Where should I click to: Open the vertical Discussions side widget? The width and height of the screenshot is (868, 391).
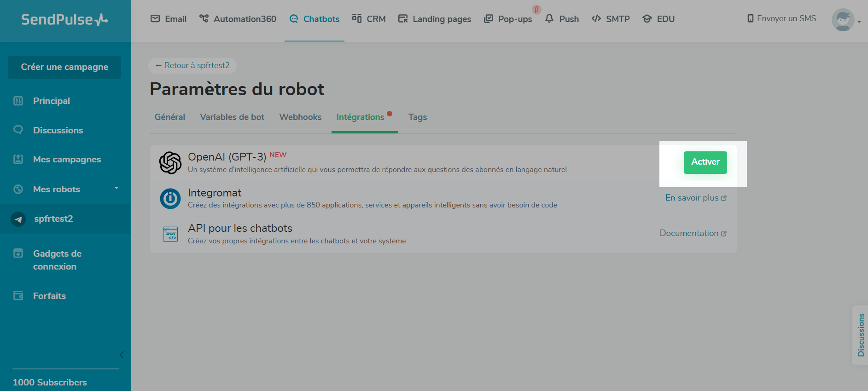[x=860, y=335]
